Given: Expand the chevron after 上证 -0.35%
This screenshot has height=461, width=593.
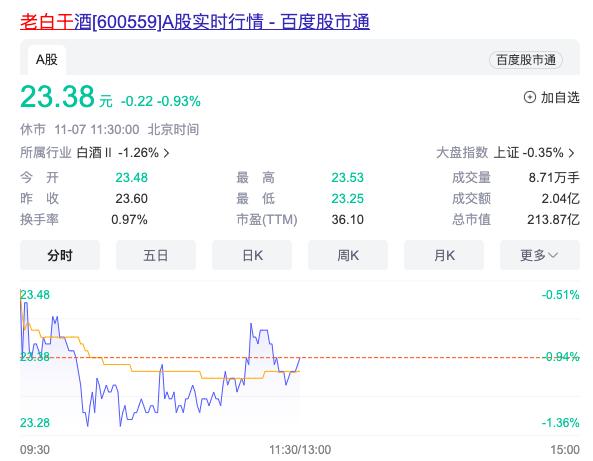Looking at the screenshot, I should tap(571, 153).
